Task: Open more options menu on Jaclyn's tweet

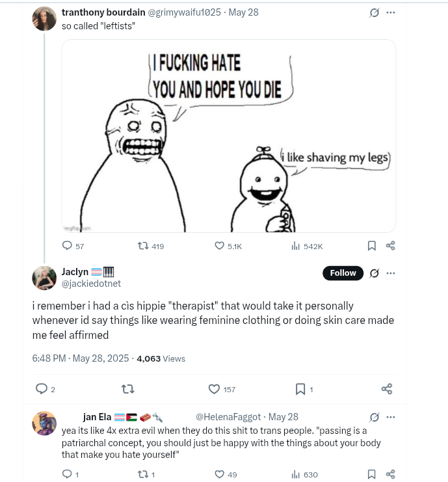Action: pos(390,273)
